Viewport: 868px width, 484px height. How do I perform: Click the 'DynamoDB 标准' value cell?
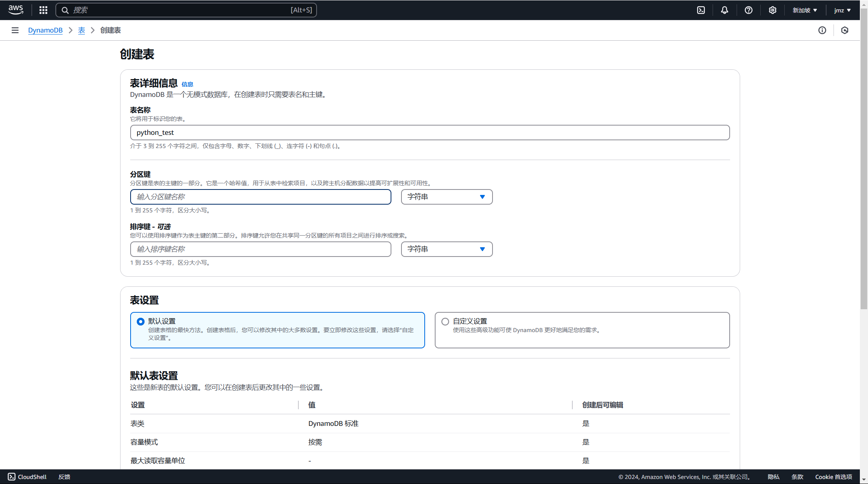333,424
